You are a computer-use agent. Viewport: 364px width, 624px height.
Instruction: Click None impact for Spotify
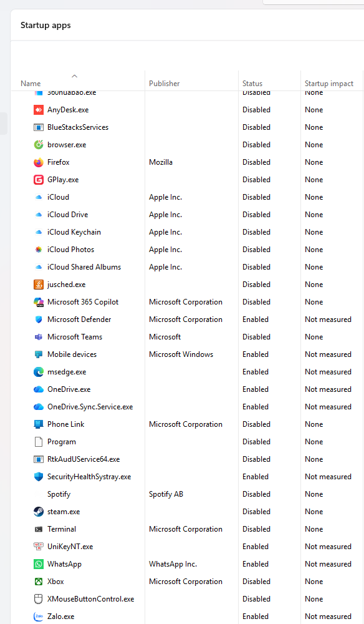(x=314, y=494)
